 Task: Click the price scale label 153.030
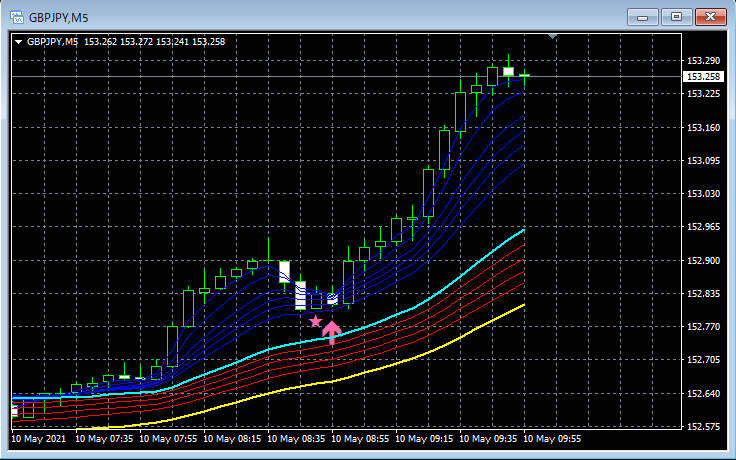704,193
